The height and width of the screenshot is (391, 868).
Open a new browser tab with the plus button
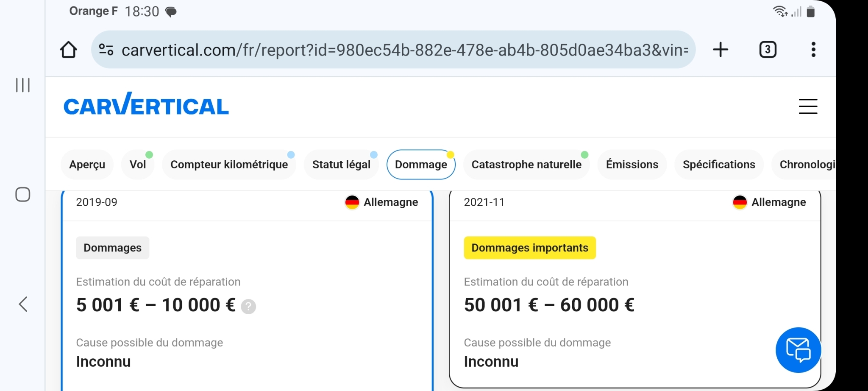(x=721, y=49)
